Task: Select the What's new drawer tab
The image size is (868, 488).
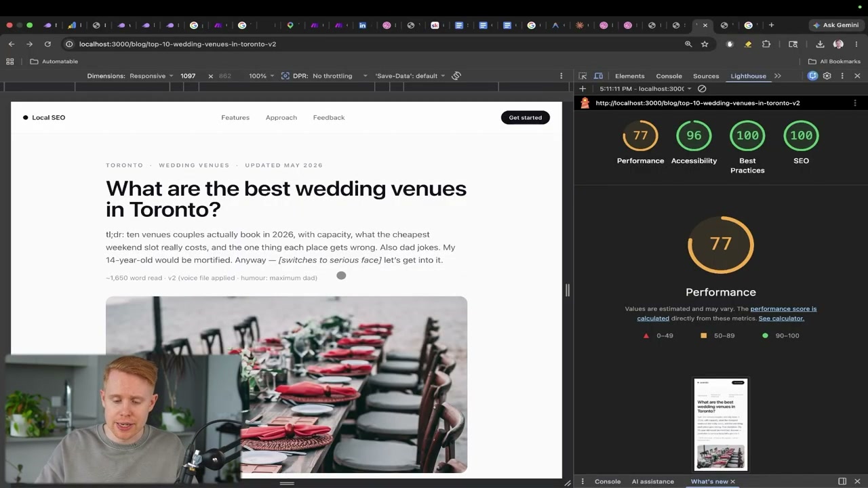Action: pos(709,481)
